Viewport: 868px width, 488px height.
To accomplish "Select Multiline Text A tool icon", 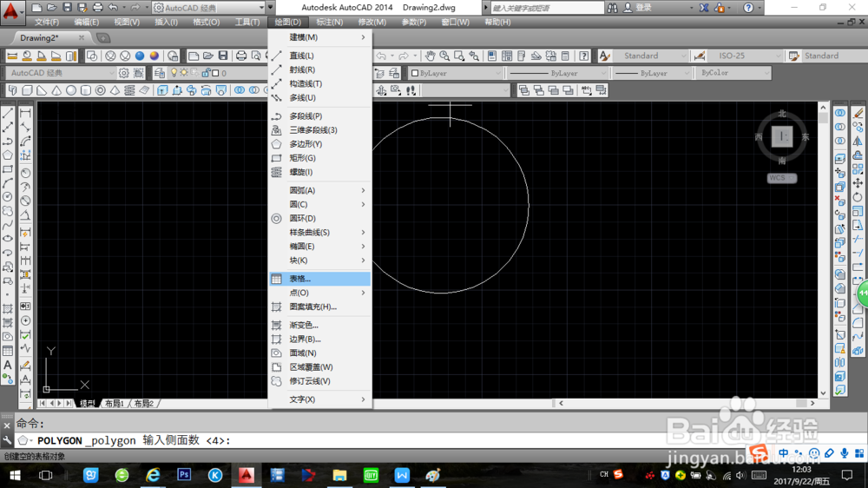I will tap(8, 365).
